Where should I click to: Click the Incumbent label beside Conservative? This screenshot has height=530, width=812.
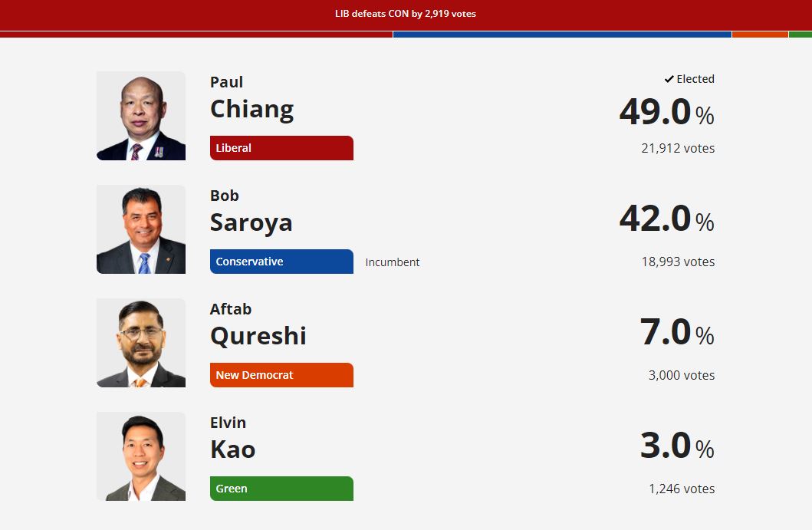(393, 262)
